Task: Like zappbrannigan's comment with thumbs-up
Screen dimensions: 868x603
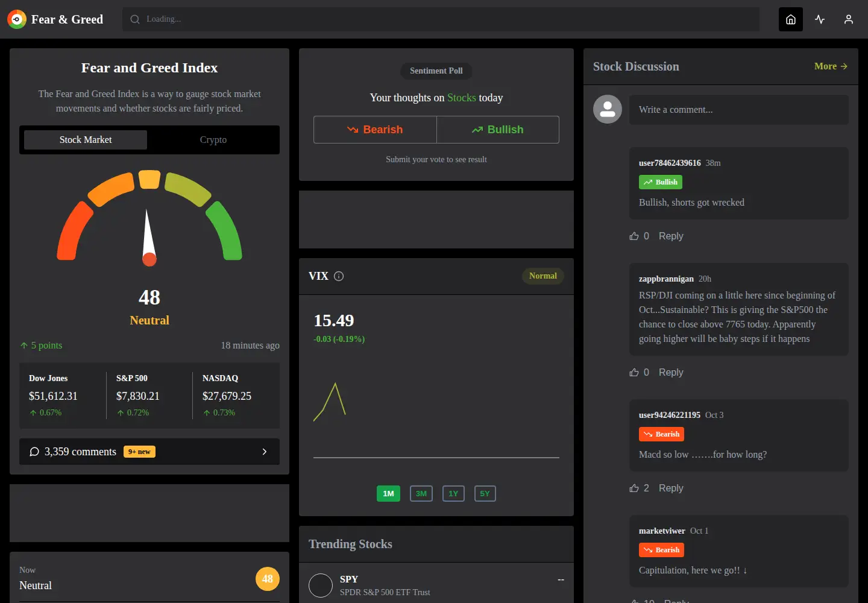Action: pos(634,373)
